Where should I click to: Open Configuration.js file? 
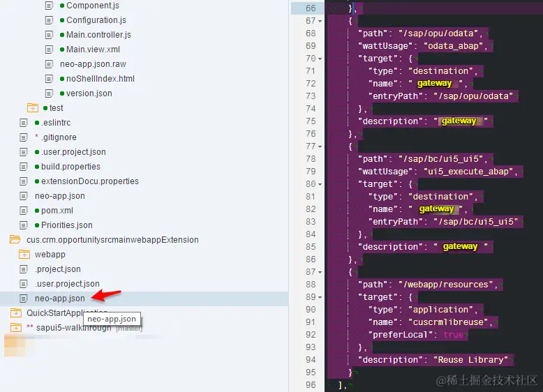(96, 20)
